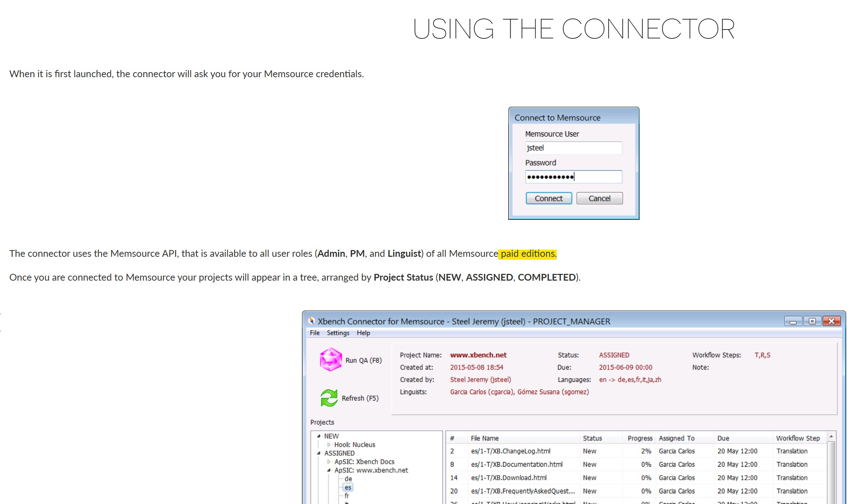This screenshot has height=504, width=854.
Task: Maximize the Xbench Connector window
Action: pos(812,322)
